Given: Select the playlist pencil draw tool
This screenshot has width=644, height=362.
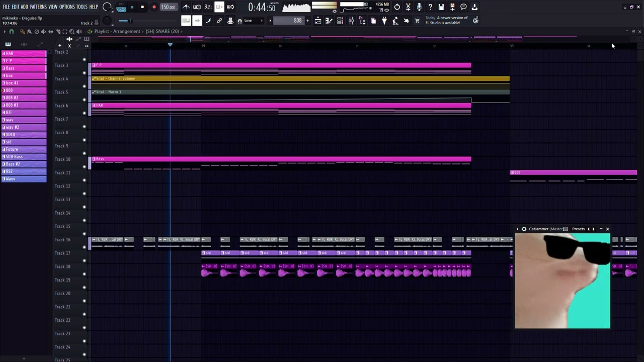Looking at the screenshot, I should pos(22,32).
